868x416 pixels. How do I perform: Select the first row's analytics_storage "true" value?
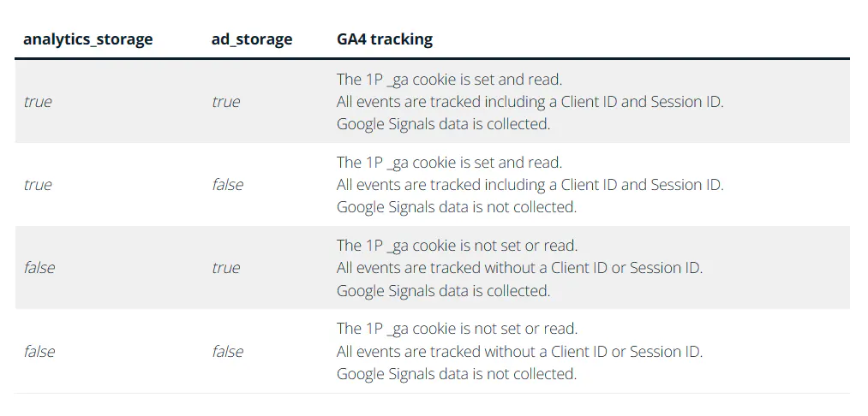(x=38, y=102)
